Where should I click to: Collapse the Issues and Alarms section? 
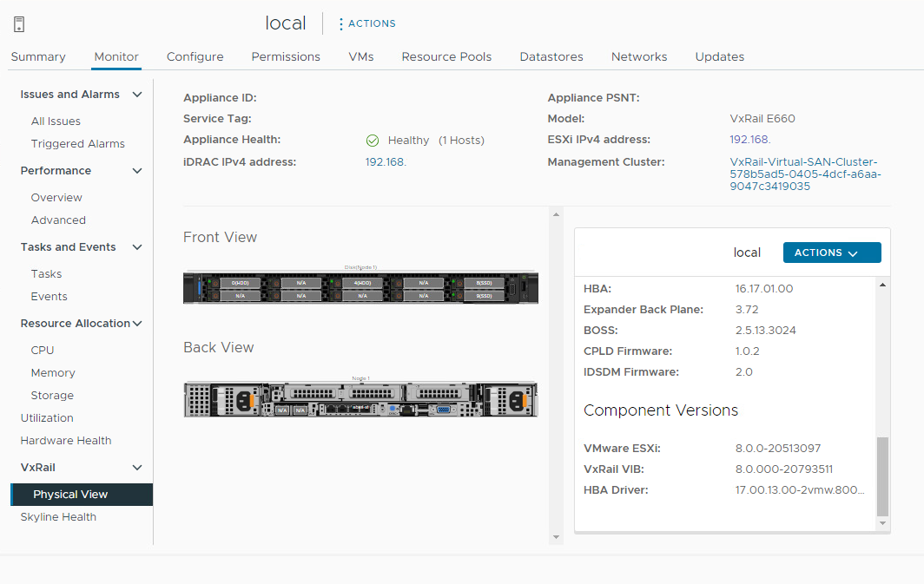pos(136,95)
